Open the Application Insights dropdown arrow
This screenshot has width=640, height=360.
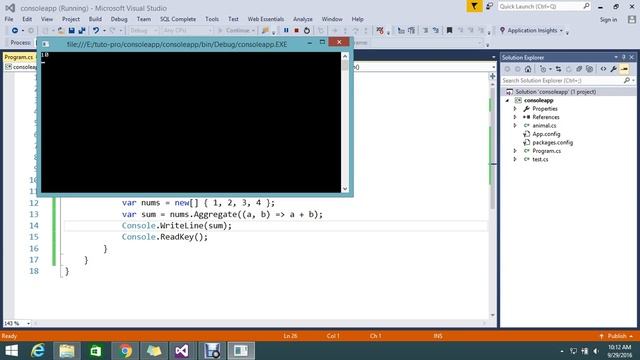tap(561, 31)
